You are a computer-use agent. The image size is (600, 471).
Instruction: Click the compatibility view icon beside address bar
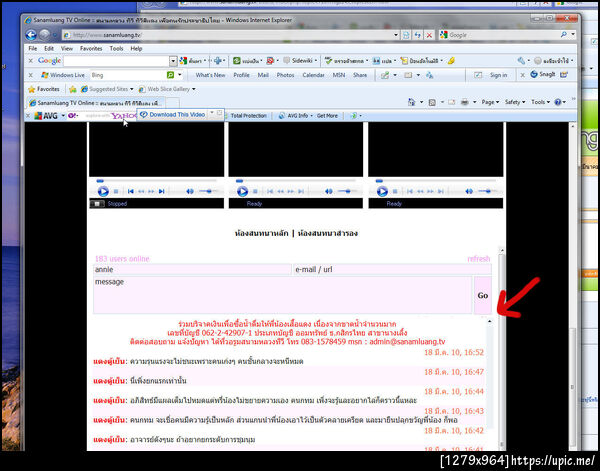pyautogui.click(x=406, y=35)
